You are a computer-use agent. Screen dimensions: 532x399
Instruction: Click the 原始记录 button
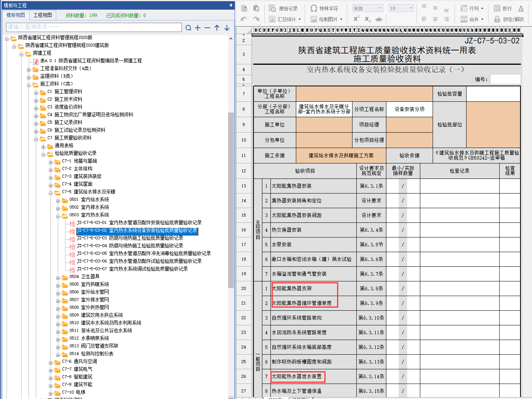pos(284,8)
